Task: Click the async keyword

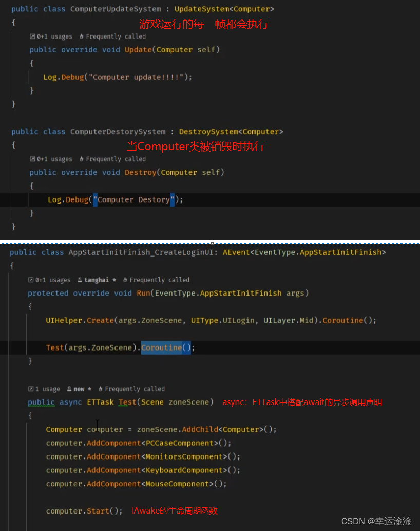Action: click(71, 402)
